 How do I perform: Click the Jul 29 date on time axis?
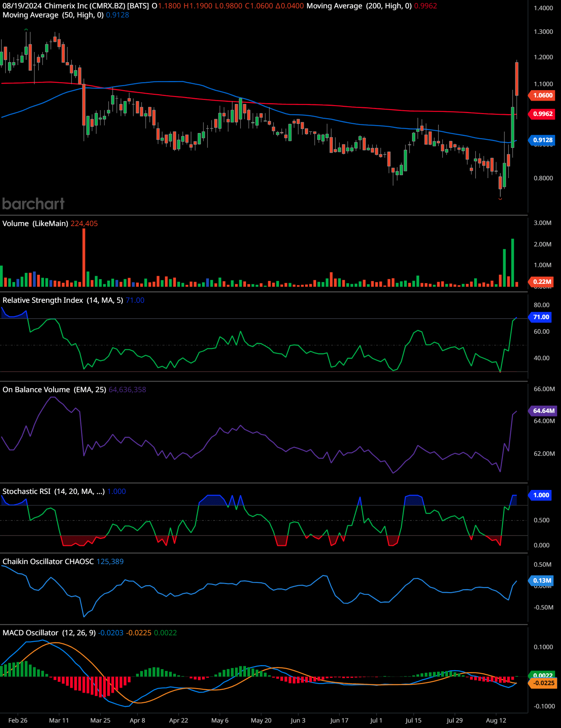click(x=455, y=720)
